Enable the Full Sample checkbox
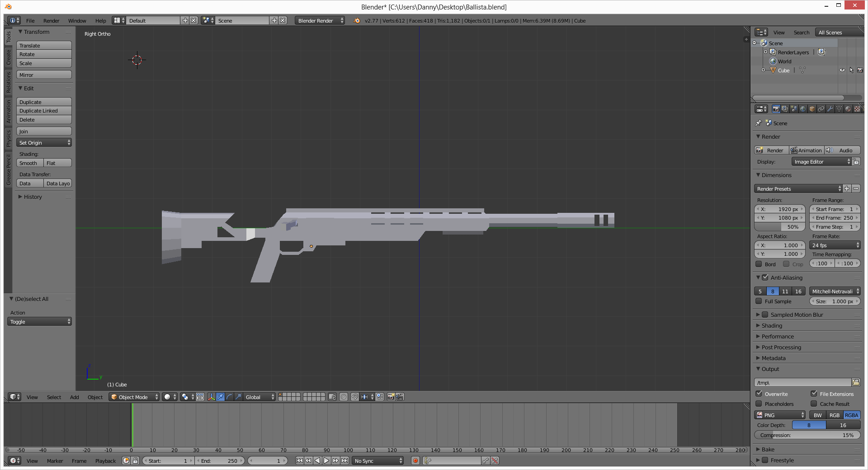This screenshot has width=868, height=470. 759,301
